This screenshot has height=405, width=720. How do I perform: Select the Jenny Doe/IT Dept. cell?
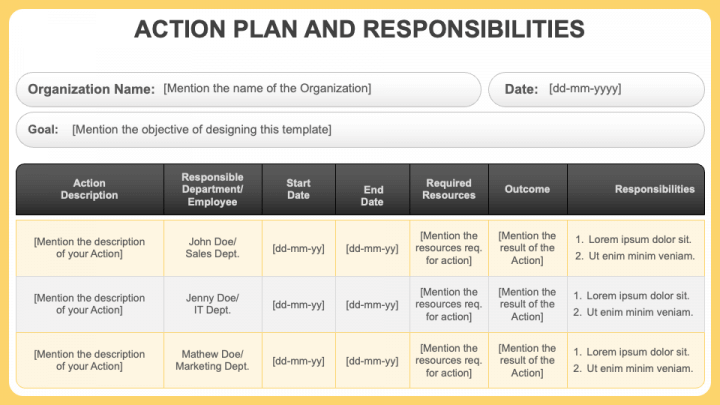213,304
